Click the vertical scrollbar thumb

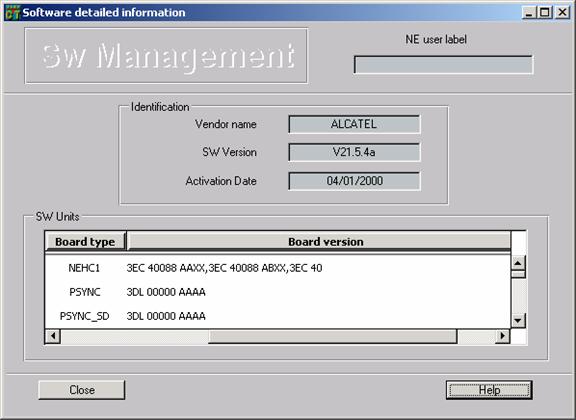(x=518, y=274)
